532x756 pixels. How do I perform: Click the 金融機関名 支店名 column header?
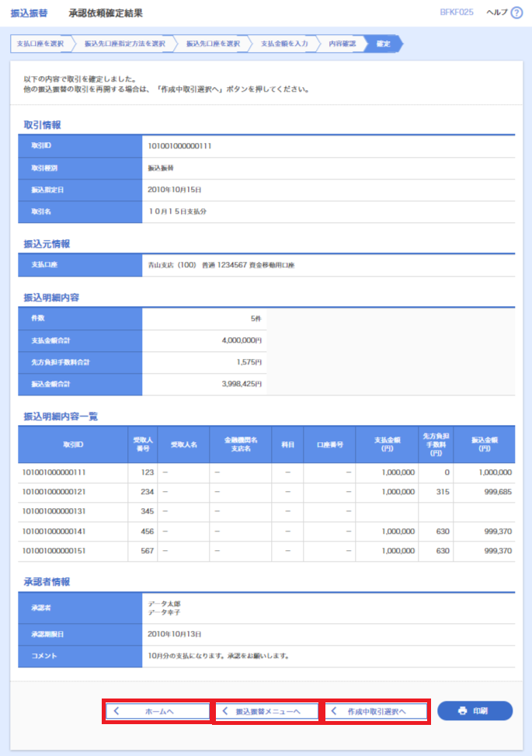pyautogui.click(x=241, y=444)
